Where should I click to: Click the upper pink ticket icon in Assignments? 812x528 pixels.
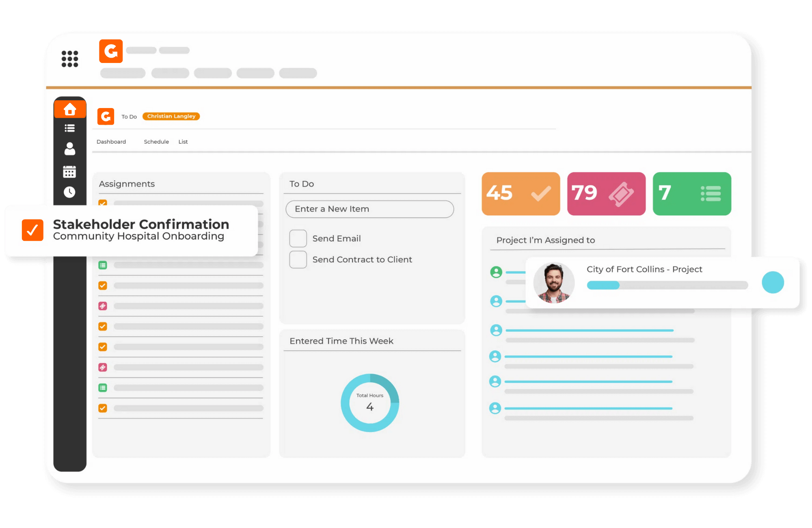tap(103, 306)
